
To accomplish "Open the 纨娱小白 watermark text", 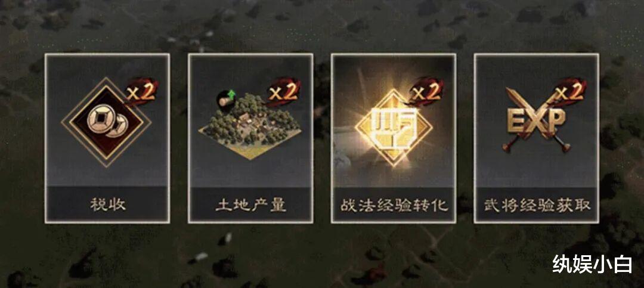I will coord(592,264).
